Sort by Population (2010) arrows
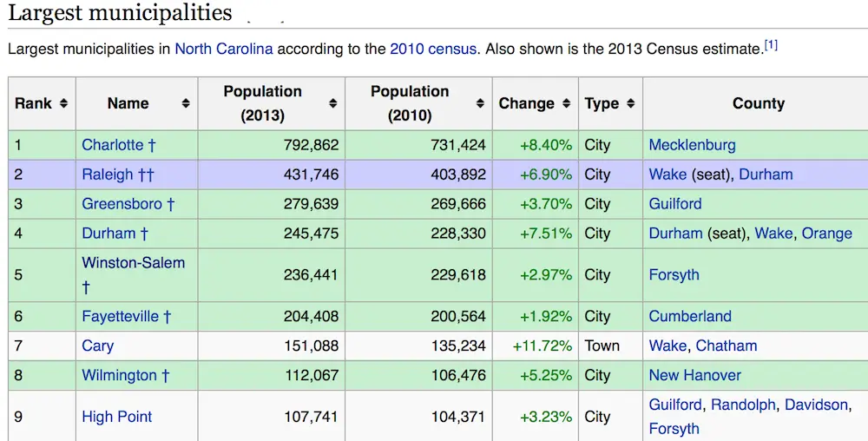This screenshot has height=441, width=868. pos(480,103)
